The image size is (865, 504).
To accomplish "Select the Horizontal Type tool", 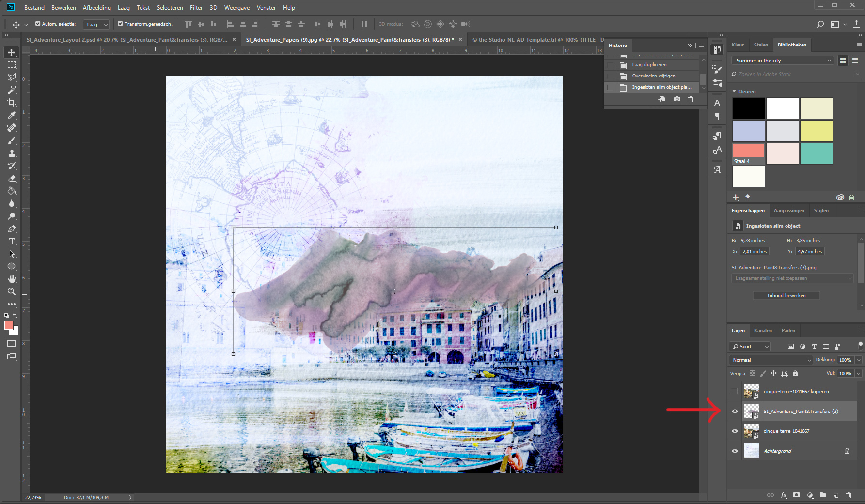I will pos(12,241).
